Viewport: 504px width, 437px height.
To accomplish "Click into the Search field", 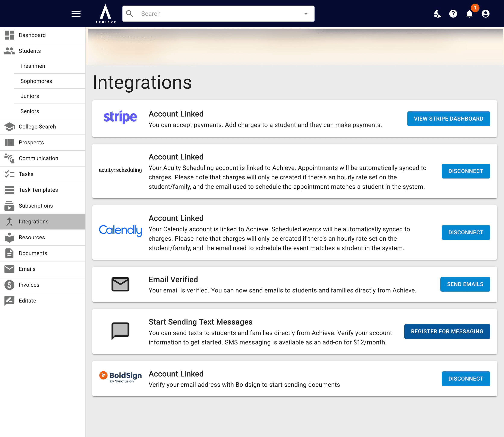I will tap(218, 14).
